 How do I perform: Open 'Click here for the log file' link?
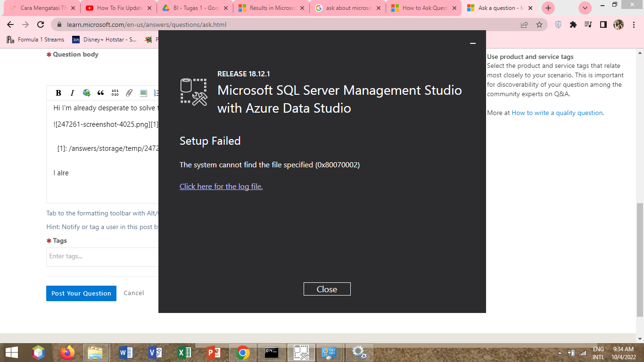[221, 186]
